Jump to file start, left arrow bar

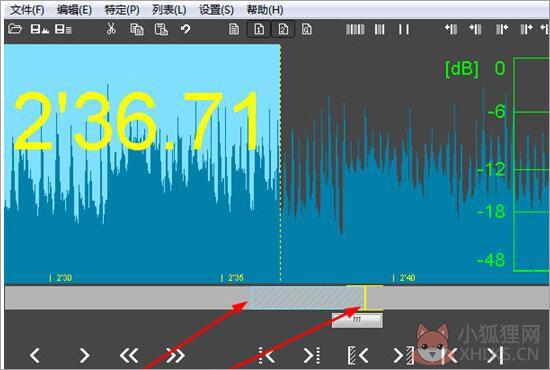[450, 356]
